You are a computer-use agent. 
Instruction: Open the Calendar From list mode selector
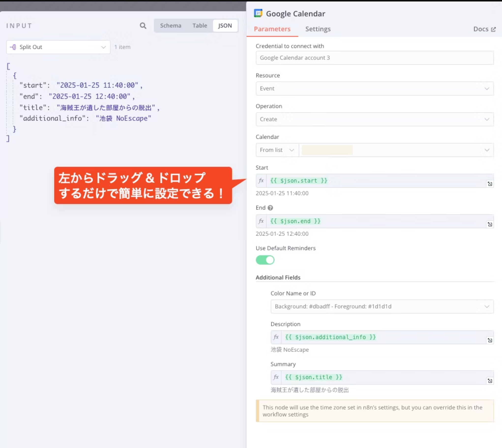coord(277,150)
